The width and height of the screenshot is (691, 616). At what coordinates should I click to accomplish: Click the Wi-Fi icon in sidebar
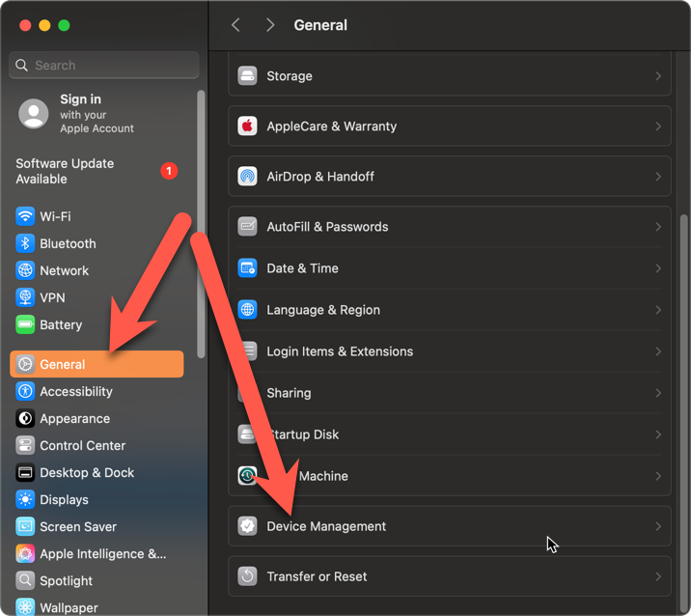pos(25,216)
